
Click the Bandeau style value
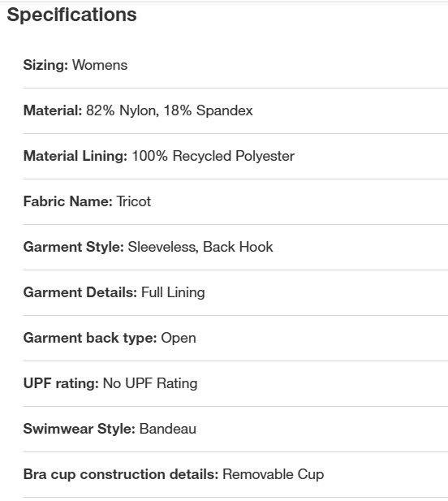[x=168, y=429]
